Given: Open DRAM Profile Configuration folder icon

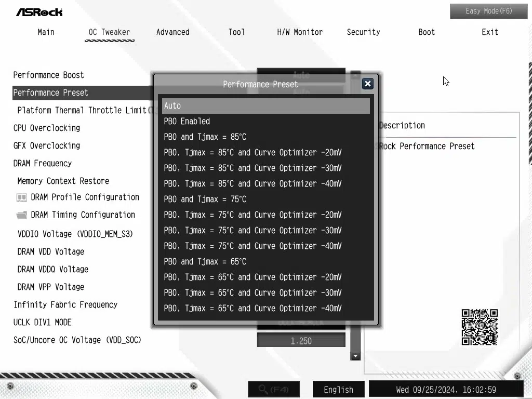Looking at the screenshot, I should tap(22, 197).
